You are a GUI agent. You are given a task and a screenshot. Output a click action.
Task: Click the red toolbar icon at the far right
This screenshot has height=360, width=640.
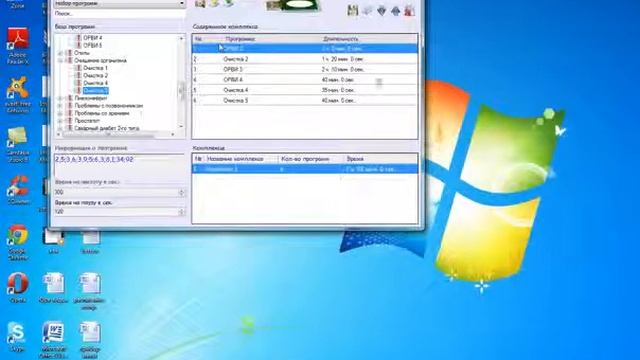pos(409,10)
